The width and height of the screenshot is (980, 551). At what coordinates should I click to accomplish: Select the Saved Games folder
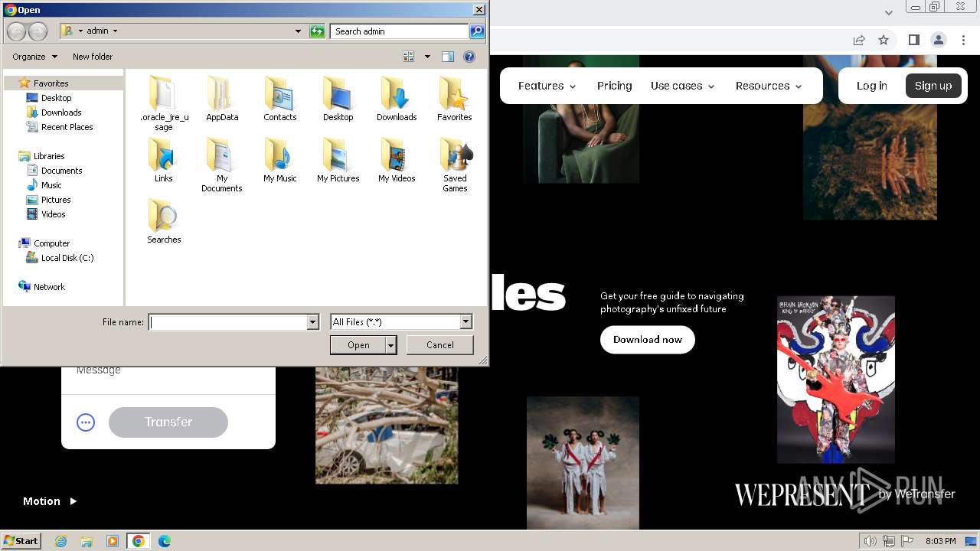[455, 165]
